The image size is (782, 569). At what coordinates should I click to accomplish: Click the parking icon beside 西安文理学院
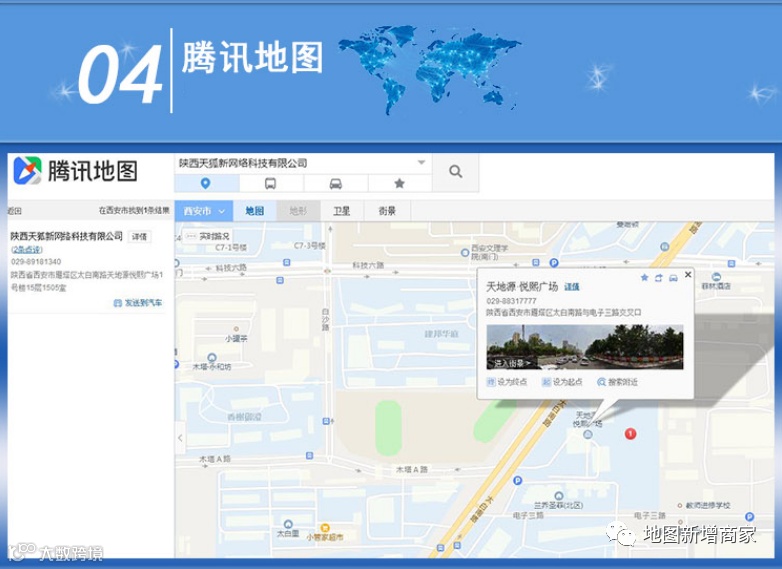tap(554, 262)
